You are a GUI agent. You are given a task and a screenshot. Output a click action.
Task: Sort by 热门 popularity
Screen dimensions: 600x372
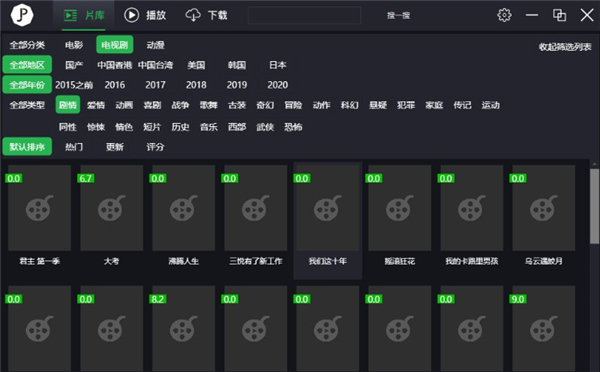tap(74, 147)
